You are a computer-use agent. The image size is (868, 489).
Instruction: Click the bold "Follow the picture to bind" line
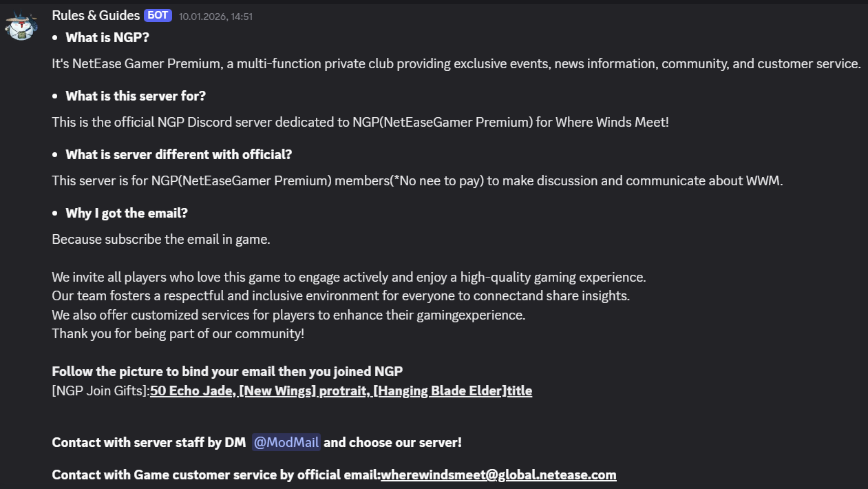tap(227, 371)
